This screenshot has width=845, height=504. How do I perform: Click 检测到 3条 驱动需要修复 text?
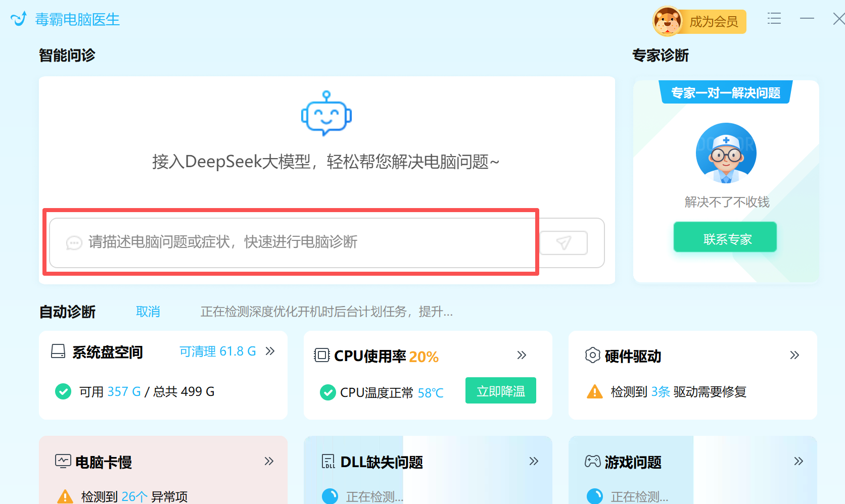tap(678, 392)
